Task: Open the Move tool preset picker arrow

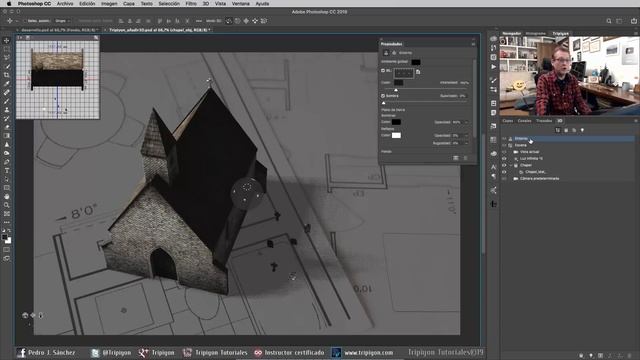Action: coord(17,21)
